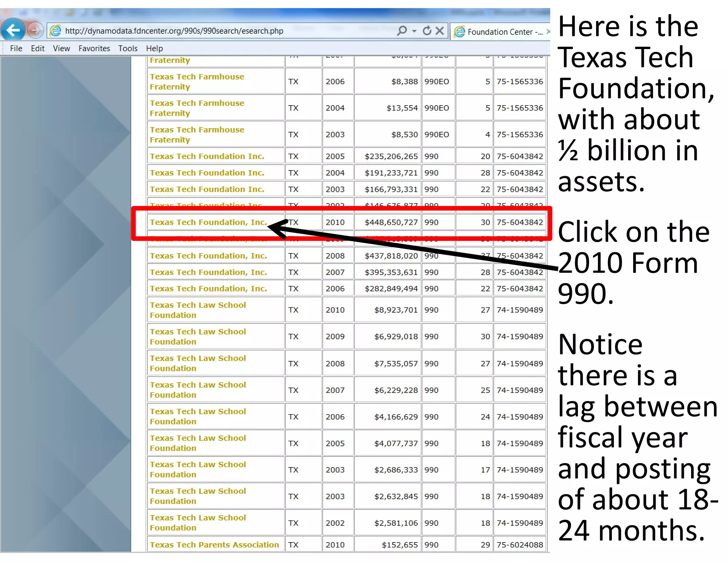This screenshot has width=728, height=562.
Task: Open Texas Tech Law School Foundation 2002 filing
Action: tap(198, 523)
